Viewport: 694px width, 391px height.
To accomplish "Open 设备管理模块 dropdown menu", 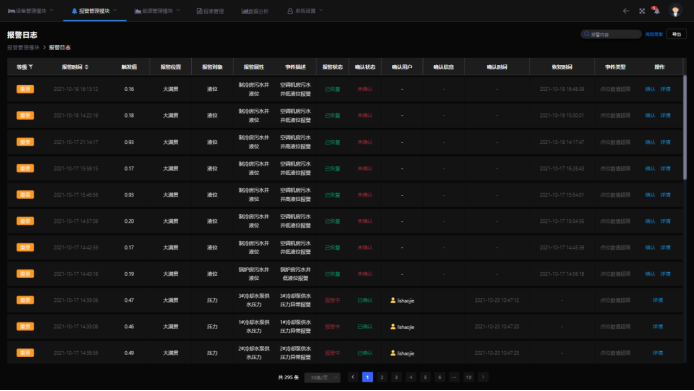I will [x=31, y=11].
